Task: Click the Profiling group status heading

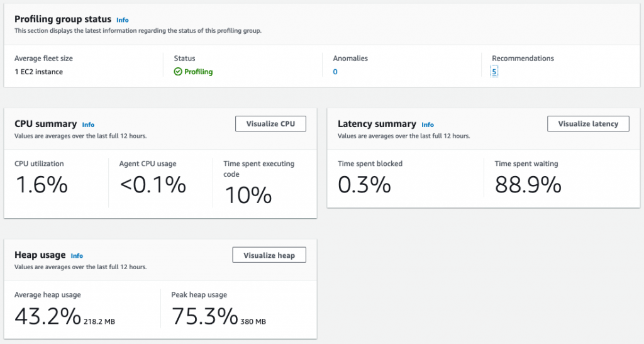Action: tap(63, 19)
